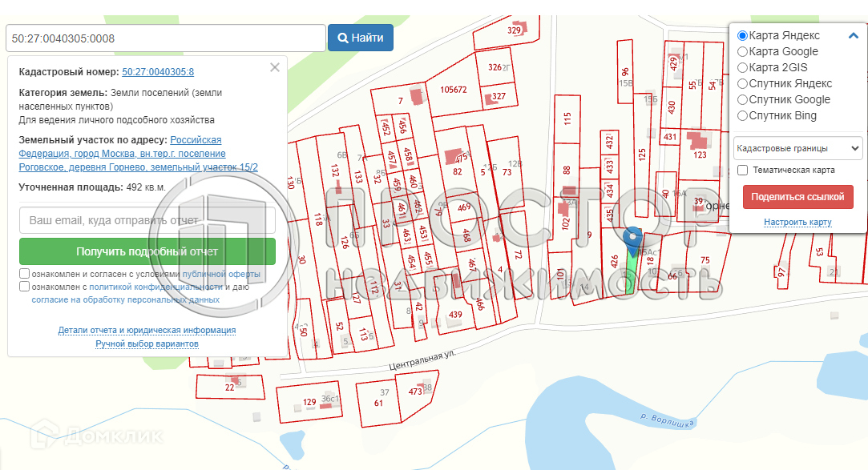Viewport: 868px width, 470px height.
Task: Open политикой конфиденциальности link
Action: pos(155,287)
